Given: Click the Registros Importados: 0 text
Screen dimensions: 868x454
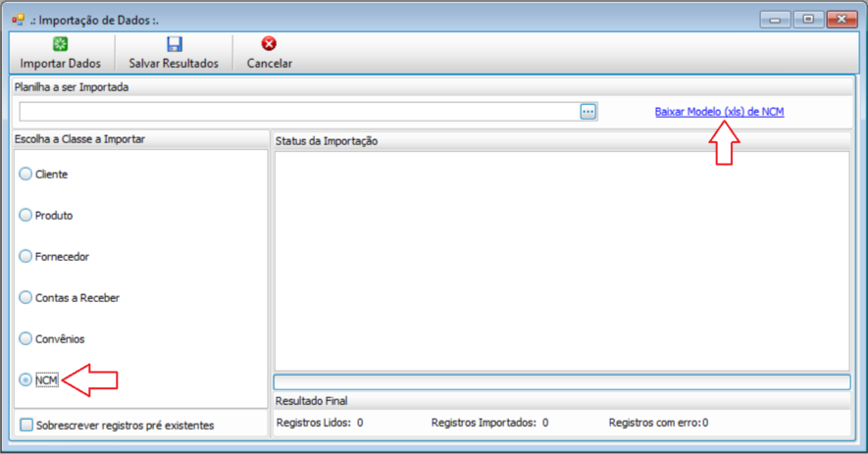Looking at the screenshot, I should [489, 423].
